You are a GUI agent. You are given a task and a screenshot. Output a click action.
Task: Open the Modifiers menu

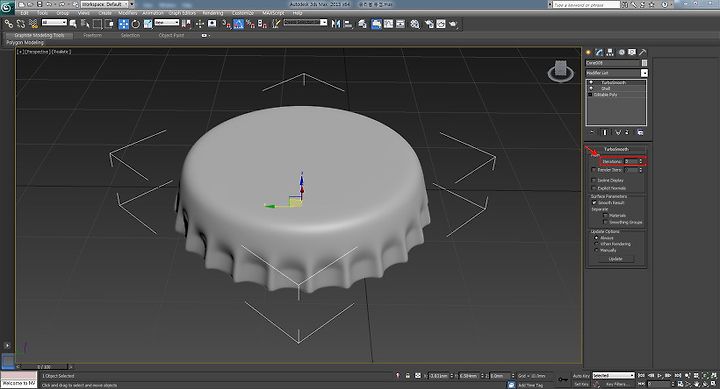[x=128, y=13]
